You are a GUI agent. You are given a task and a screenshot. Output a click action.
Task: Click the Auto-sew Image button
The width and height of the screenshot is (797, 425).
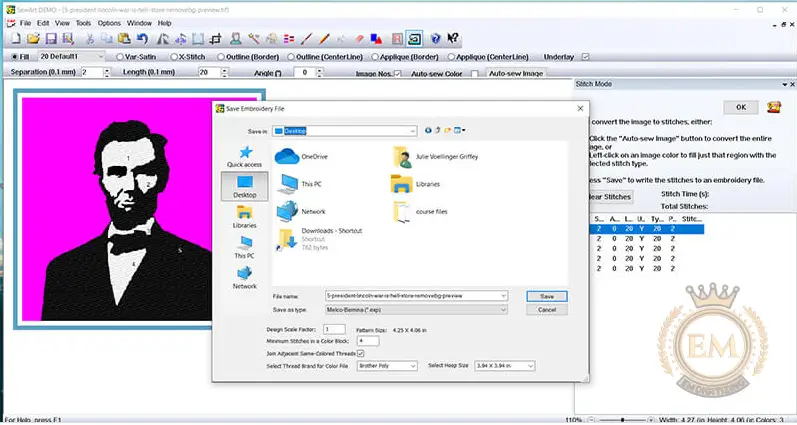516,74
